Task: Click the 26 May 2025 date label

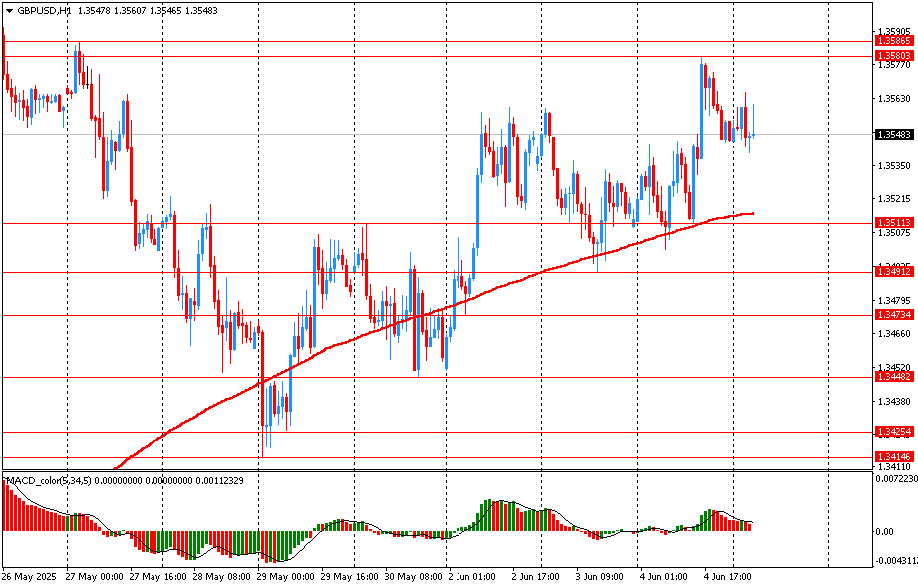Action: [x=28, y=577]
